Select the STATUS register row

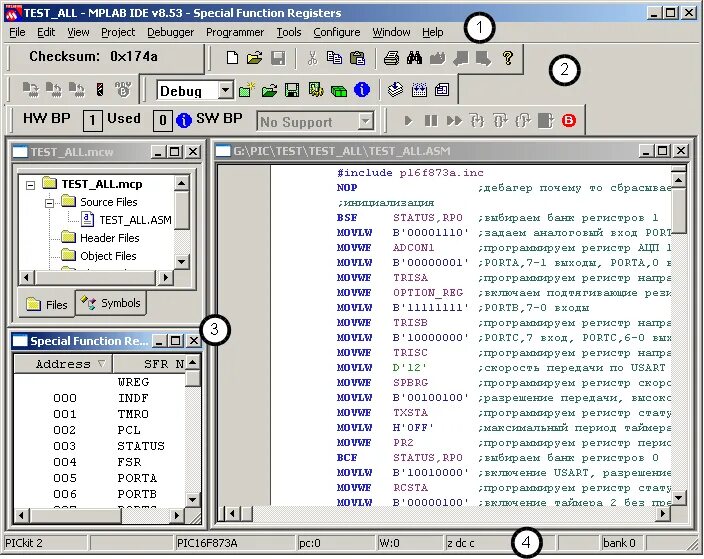[x=99, y=446]
